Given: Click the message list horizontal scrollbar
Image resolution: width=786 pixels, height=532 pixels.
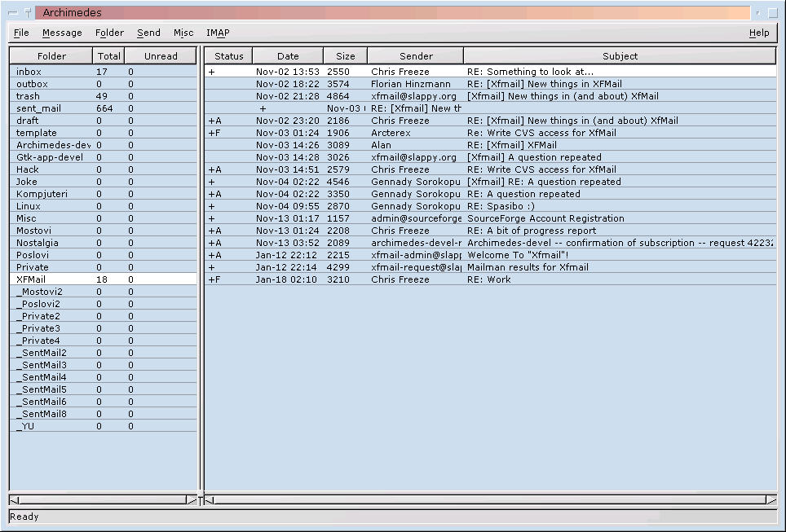Looking at the screenshot, I should (489, 499).
